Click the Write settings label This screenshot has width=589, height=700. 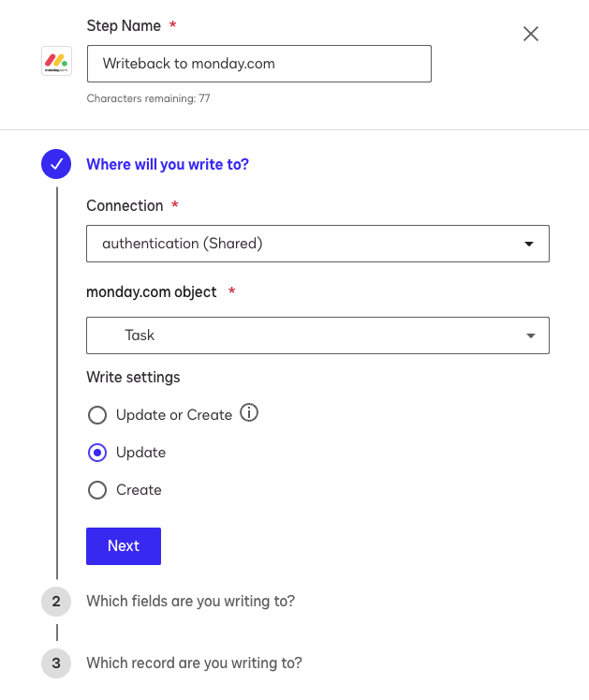click(x=133, y=378)
